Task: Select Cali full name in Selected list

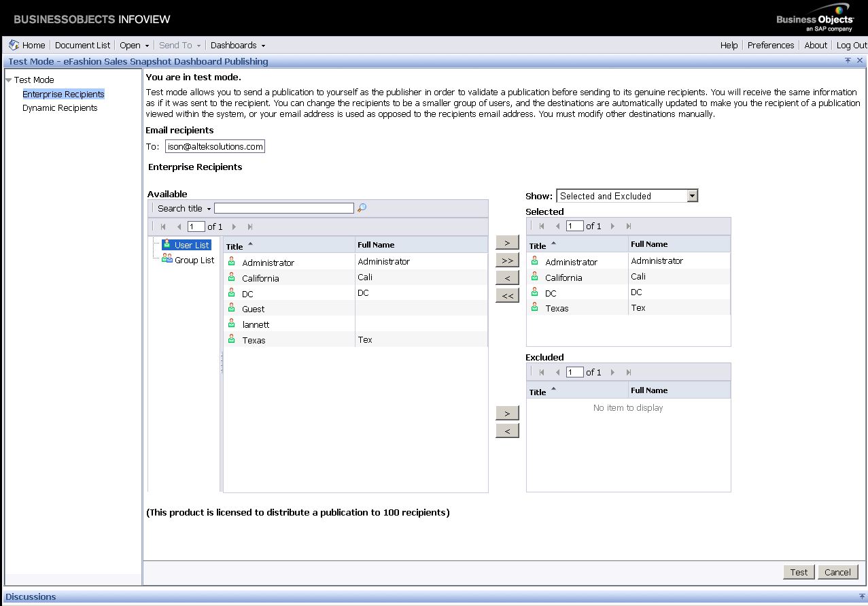Action: point(638,276)
